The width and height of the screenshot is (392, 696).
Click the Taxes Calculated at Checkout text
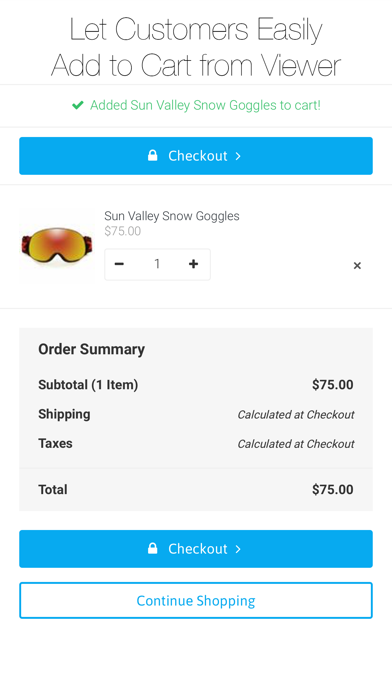(x=296, y=444)
